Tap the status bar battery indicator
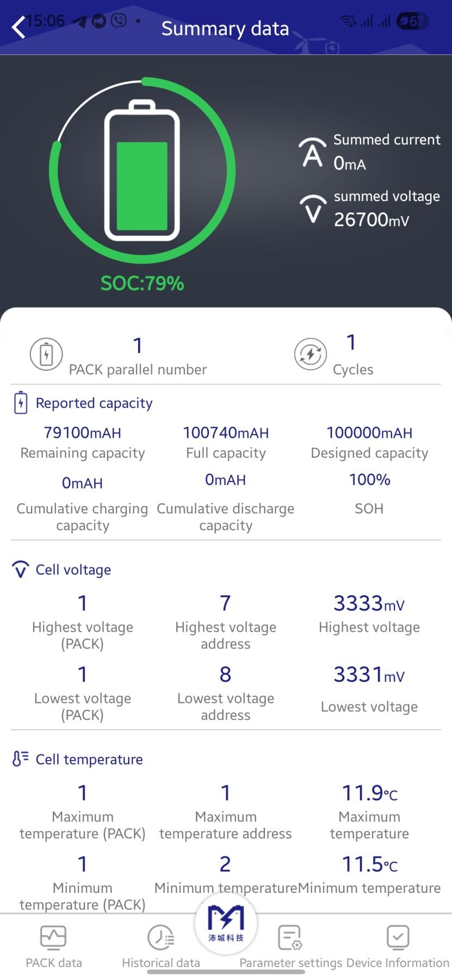This screenshot has width=452, height=980. [412, 21]
